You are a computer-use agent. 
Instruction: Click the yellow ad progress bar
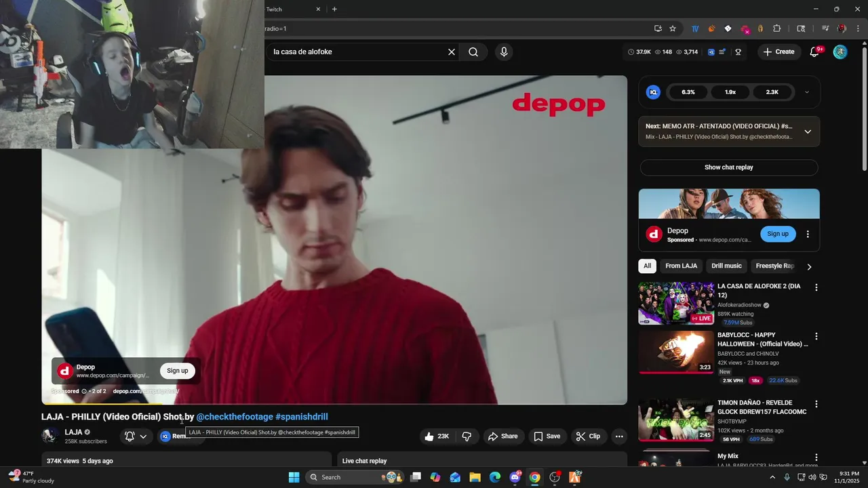(102, 404)
